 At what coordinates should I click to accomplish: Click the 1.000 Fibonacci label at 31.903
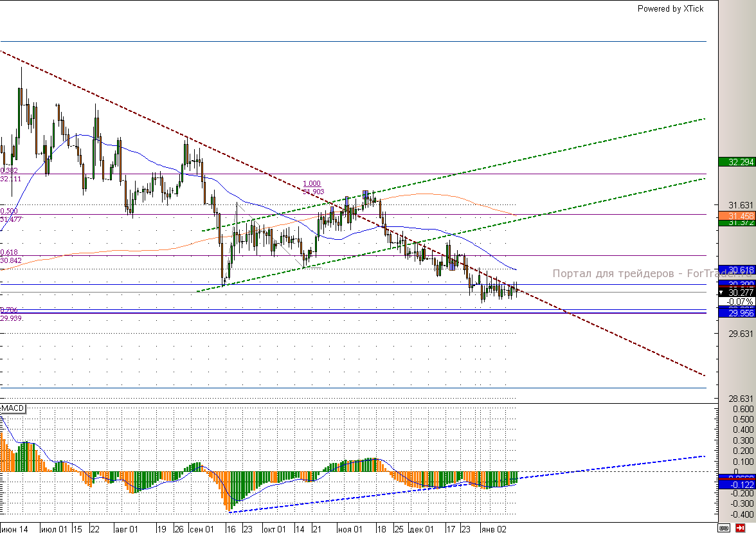(x=312, y=183)
